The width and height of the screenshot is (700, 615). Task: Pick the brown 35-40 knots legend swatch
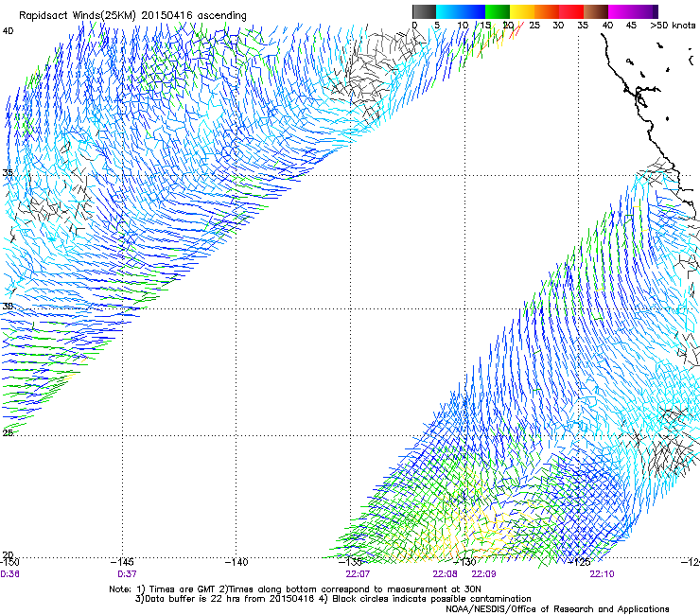click(x=596, y=11)
